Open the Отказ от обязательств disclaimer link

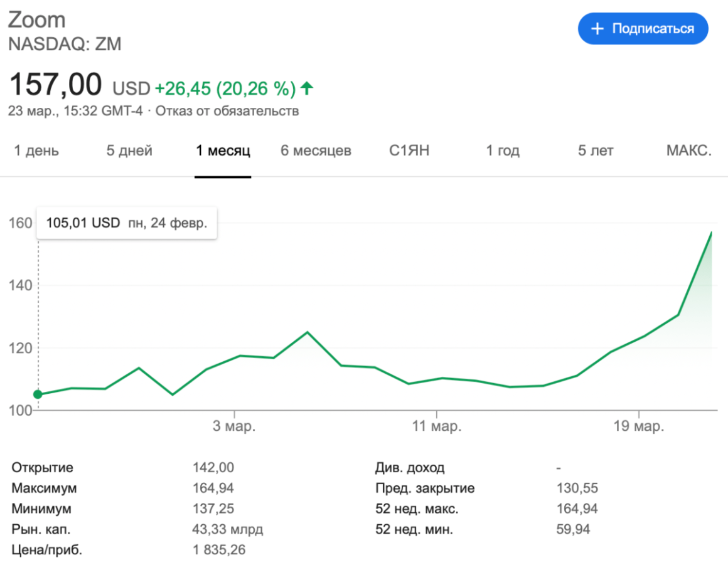tap(227, 111)
